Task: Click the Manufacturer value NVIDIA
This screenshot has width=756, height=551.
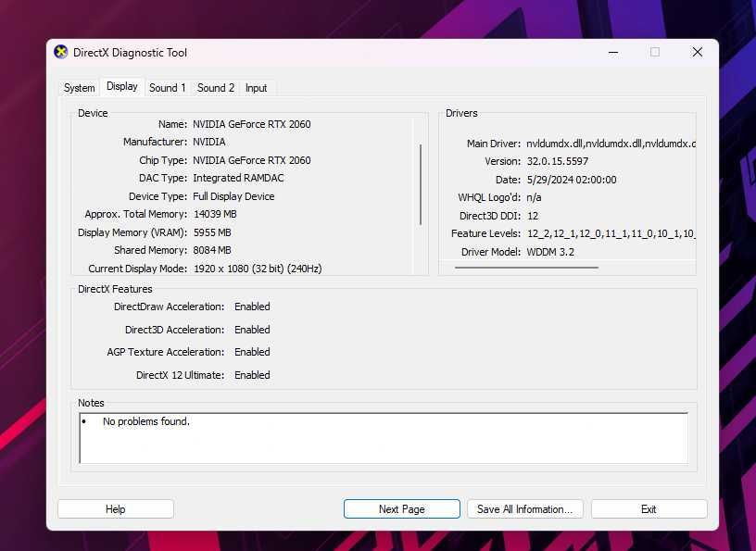Action: [x=209, y=143]
